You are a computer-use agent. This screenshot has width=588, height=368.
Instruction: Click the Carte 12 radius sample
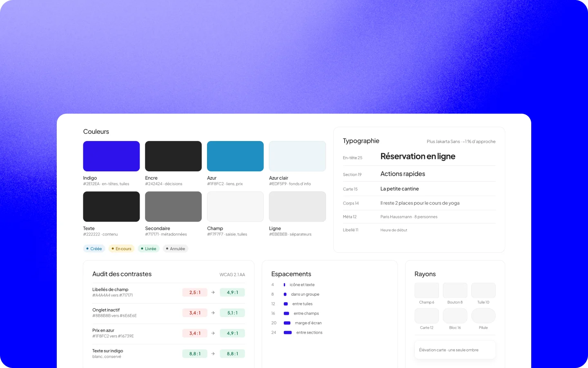tap(427, 316)
